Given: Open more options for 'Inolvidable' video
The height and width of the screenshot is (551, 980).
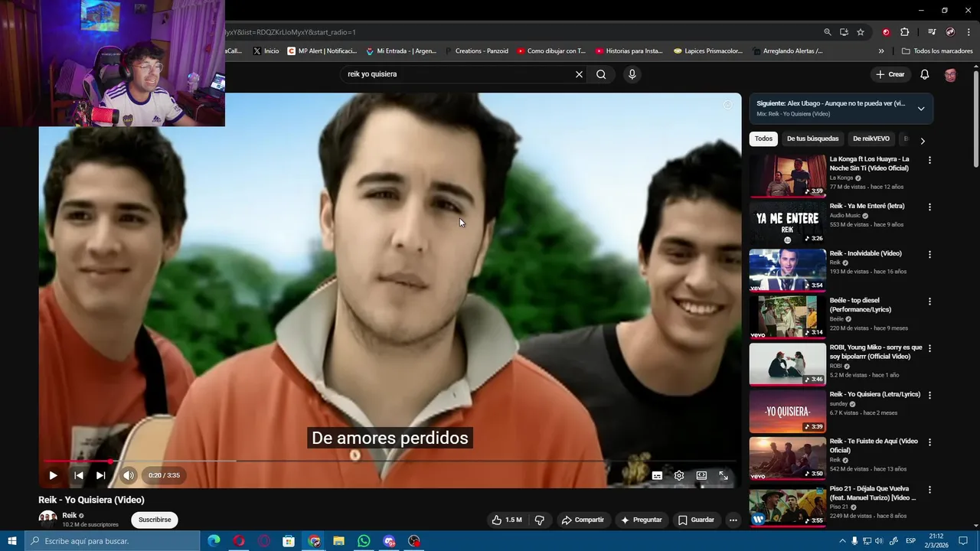Looking at the screenshot, I should coord(929,254).
